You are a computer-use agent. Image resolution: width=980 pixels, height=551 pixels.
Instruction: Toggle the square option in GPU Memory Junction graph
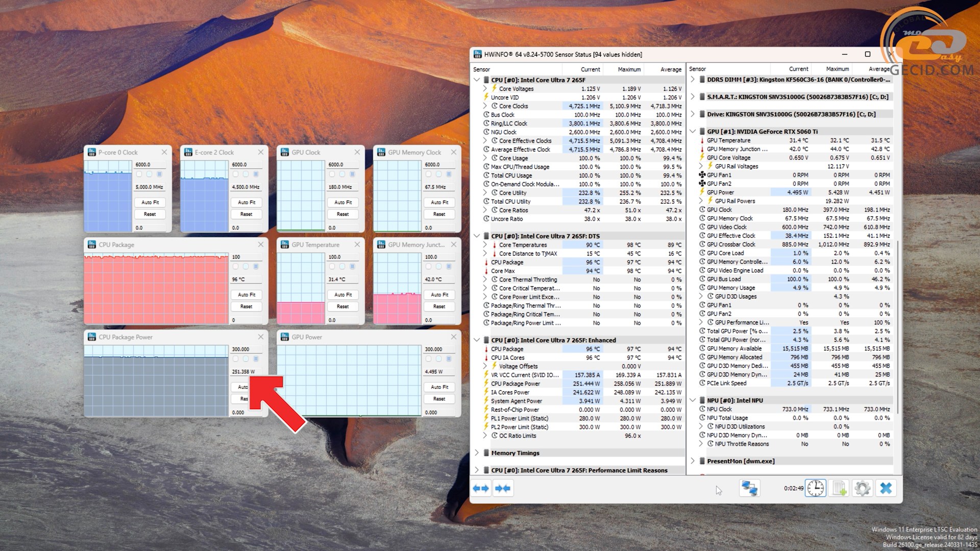pos(449,266)
